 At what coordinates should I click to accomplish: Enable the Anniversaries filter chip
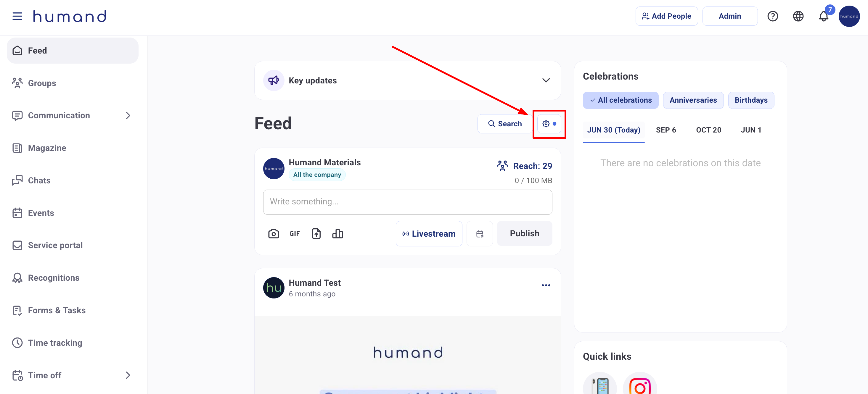[x=693, y=100]
